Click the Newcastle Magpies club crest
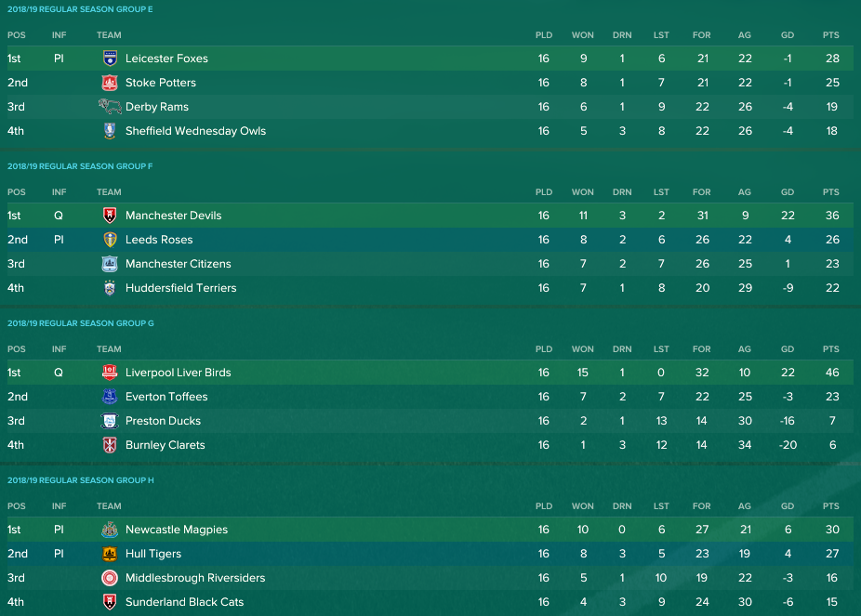Screen dimensions: 861x616 pos(110,530)
